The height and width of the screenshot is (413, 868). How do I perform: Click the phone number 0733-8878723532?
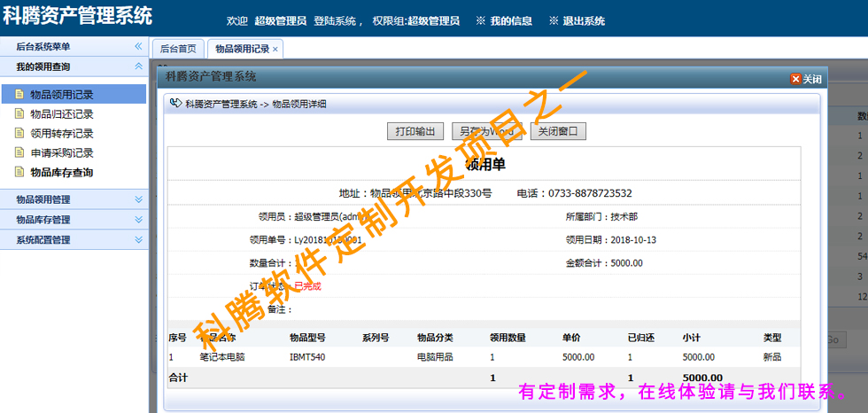tap(590, 194)
